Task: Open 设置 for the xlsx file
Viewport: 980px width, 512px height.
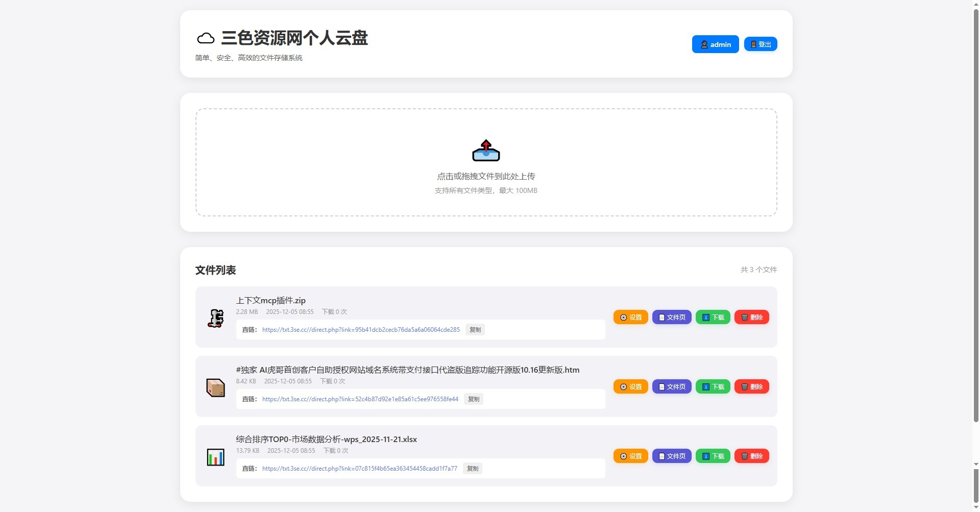Action: click(630, 456)
